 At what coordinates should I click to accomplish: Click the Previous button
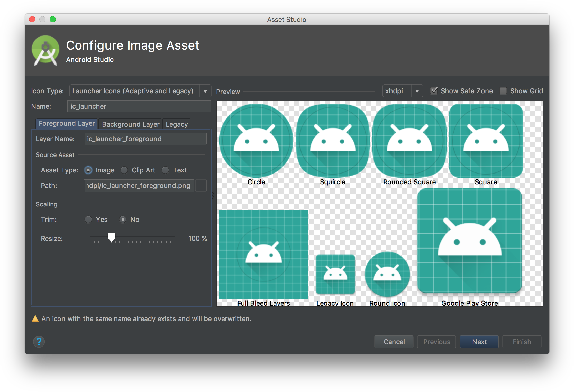[437, 342]
